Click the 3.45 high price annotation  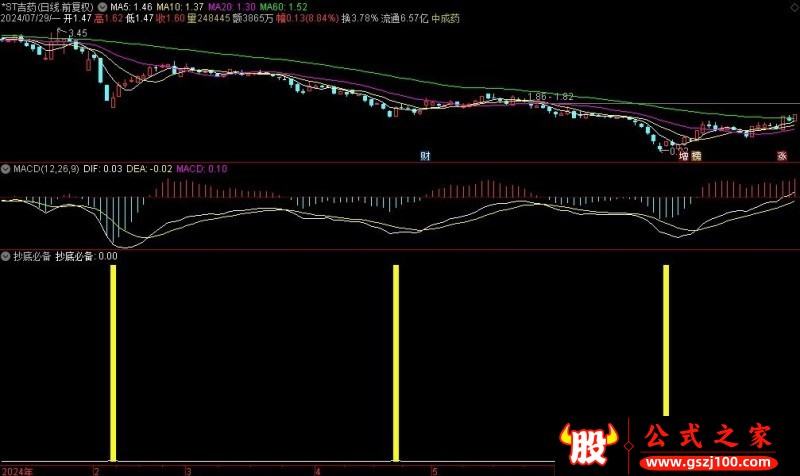click(x=78, y=33)
